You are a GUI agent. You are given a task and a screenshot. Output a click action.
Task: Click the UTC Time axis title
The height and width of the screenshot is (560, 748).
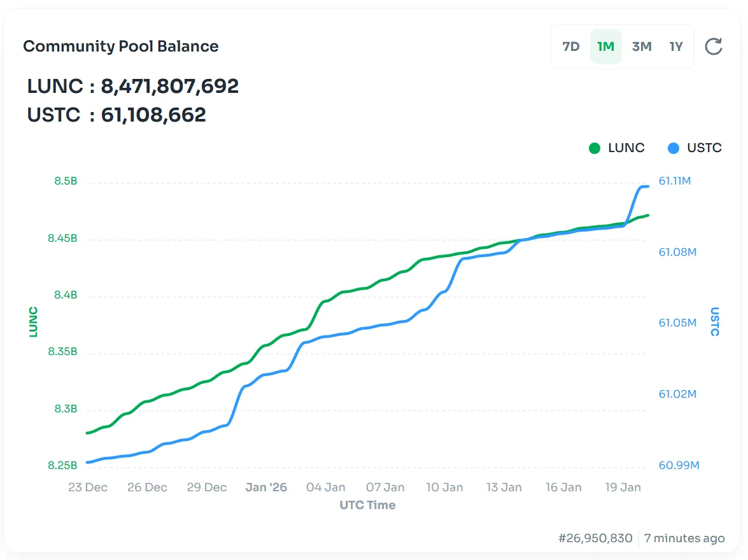[367, 505]
